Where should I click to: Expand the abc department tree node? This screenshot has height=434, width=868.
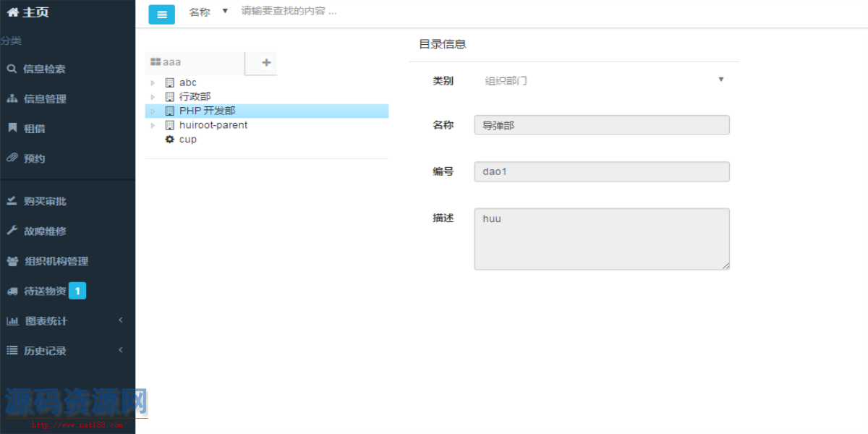153,82
